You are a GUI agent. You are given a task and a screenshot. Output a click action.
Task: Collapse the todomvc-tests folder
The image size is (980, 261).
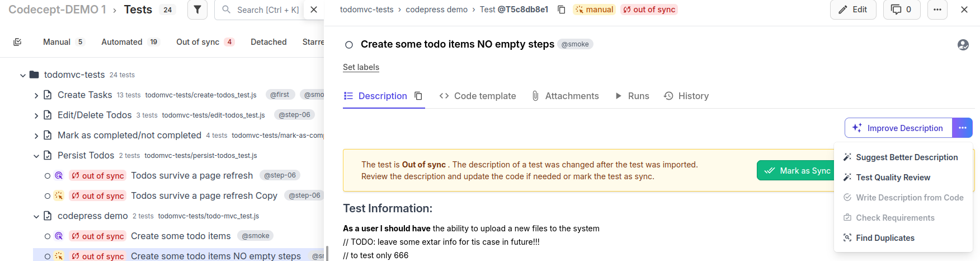[23, 75]
